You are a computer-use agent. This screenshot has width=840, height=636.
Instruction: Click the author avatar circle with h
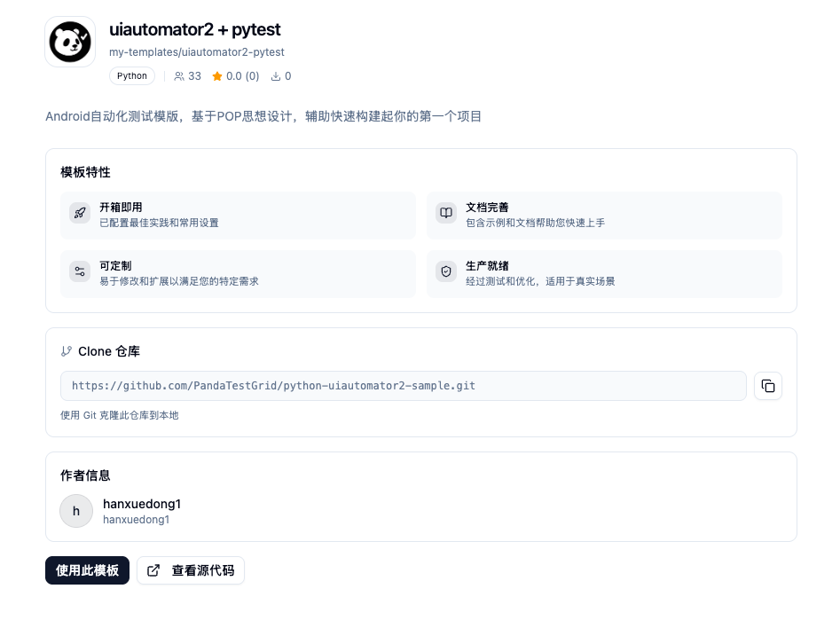point(76,511)
